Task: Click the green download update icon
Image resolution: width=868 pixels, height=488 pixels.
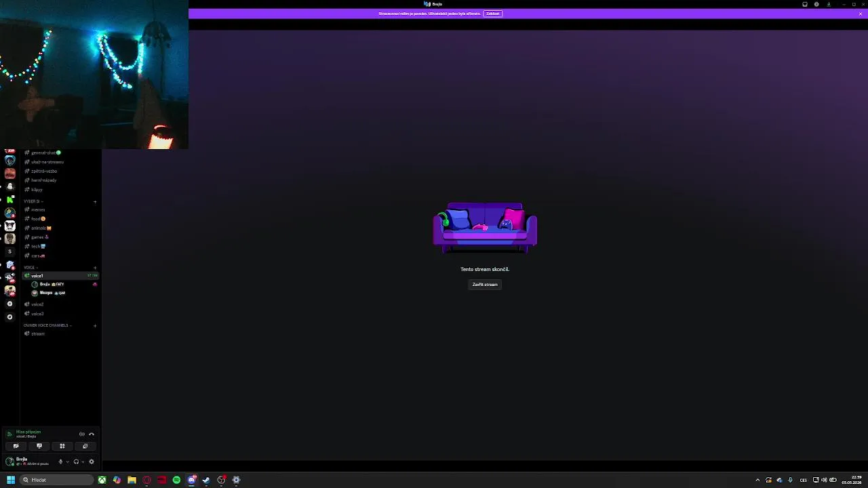Action: [x=829, y=4]
